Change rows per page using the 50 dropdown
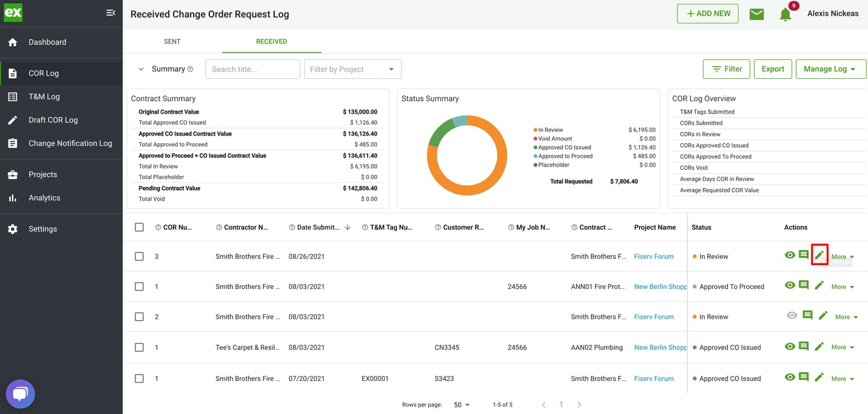Screen dimensions: 868x414 coord(461,405)
